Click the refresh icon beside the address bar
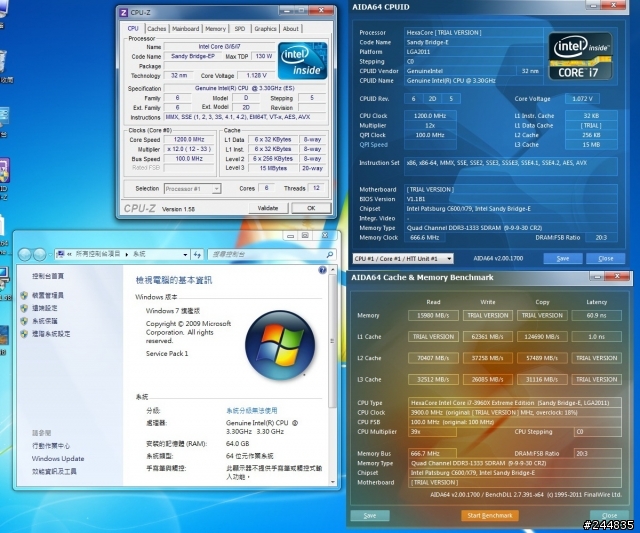 (x=198, y=254)
